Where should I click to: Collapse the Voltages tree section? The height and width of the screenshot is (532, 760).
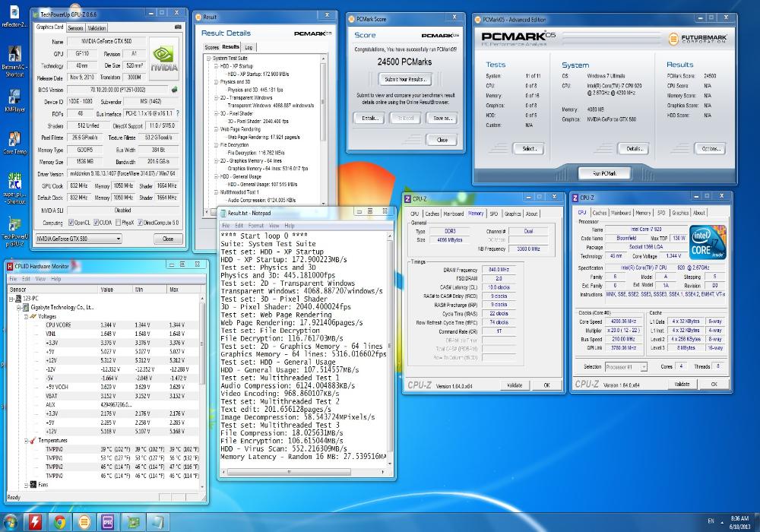pos(26,316)
